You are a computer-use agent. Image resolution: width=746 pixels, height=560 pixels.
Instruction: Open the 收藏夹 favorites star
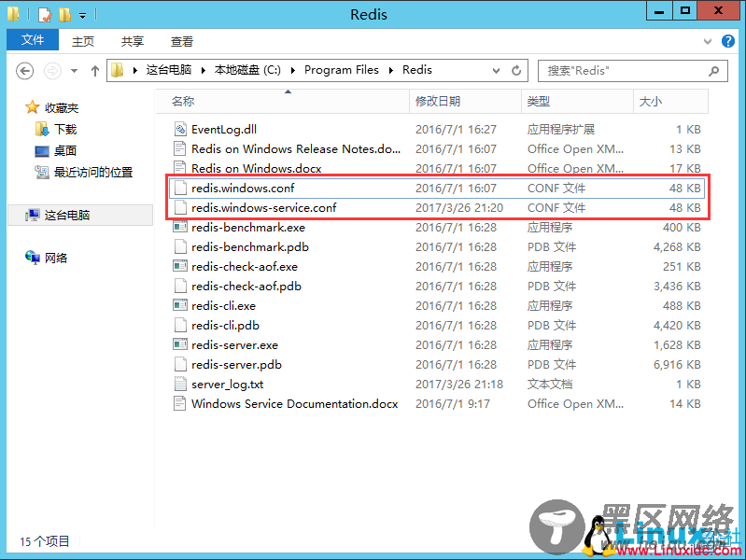[32, 107]
